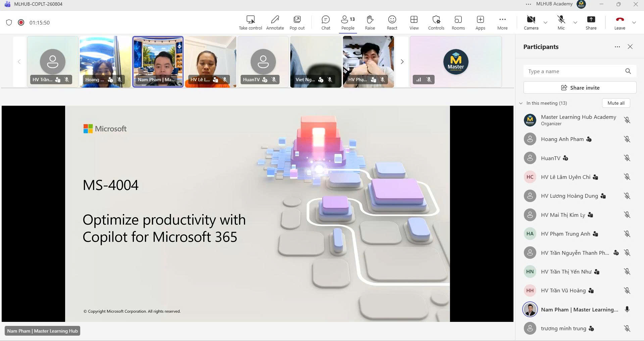Toggle mic for HV Phạm Trung Anh

click(627, 234)
